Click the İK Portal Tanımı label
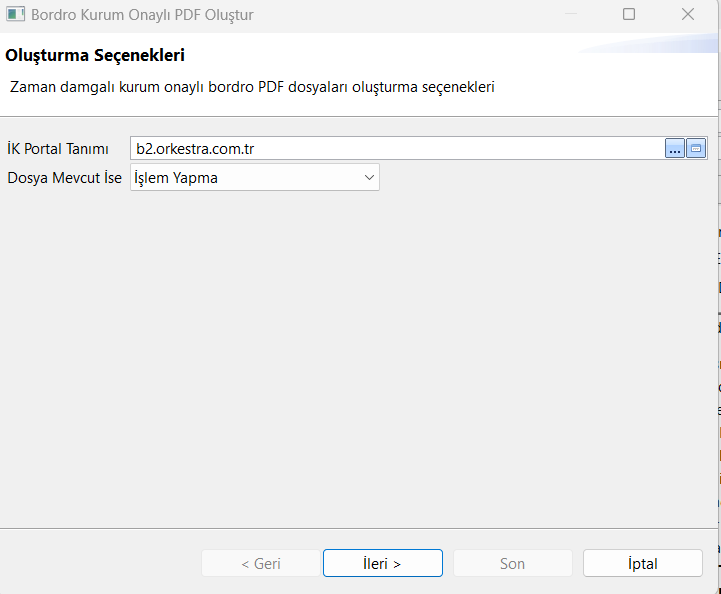721x594 pixels. [58, 149]
